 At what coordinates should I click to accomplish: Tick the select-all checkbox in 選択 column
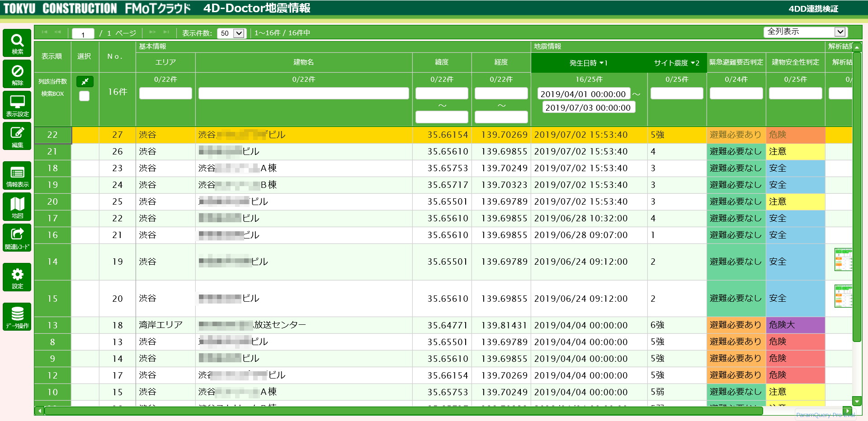[85, 96]
